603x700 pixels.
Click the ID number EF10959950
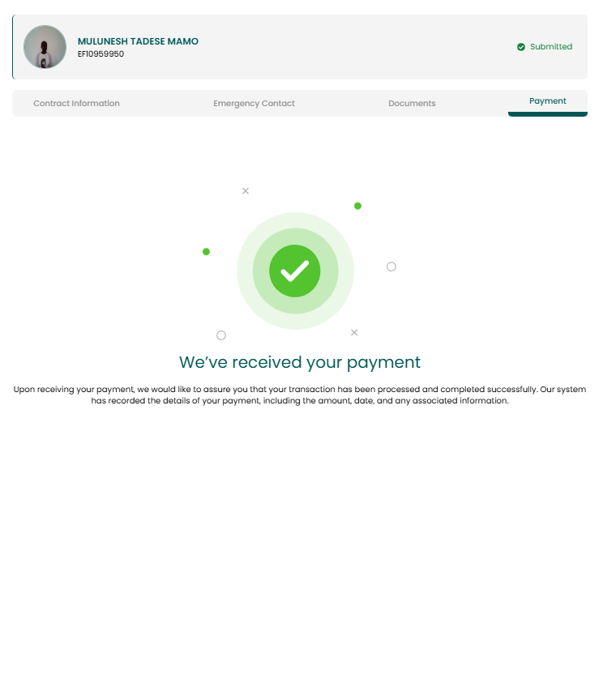[x=101, y=53]
